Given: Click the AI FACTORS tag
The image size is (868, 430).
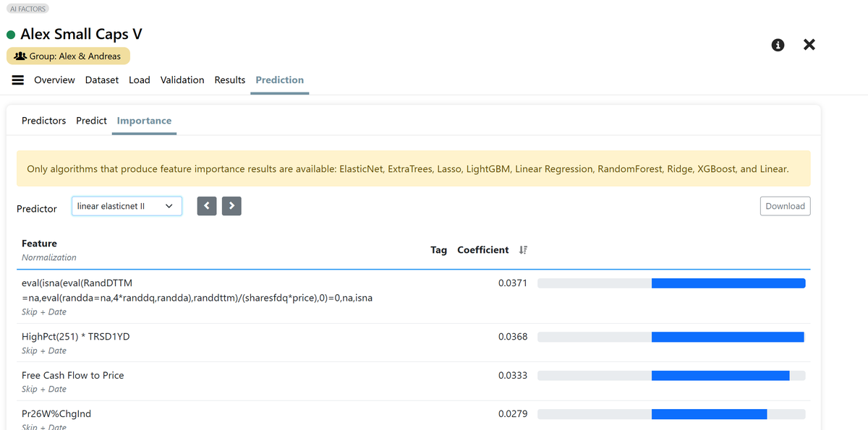Looking at the screenshot, I should tap(28, 9).
